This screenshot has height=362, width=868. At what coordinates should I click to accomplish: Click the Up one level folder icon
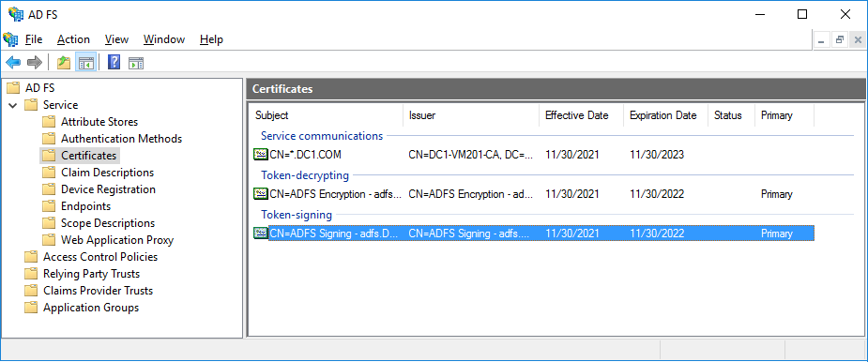[x=64, y=62]
